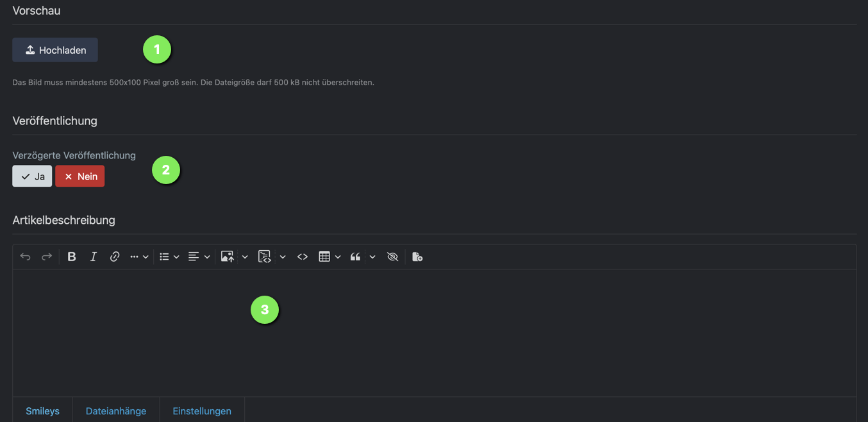Click the image upload icon in toolbar
Viewport: 868px width, 422px height.
pyautogui.click(x=227, y=257)
